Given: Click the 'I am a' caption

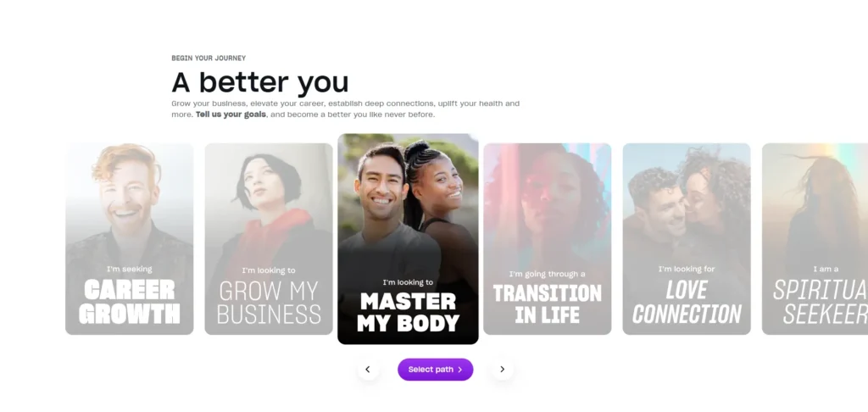Looking at the screenshot, I should tap(826, 269).
